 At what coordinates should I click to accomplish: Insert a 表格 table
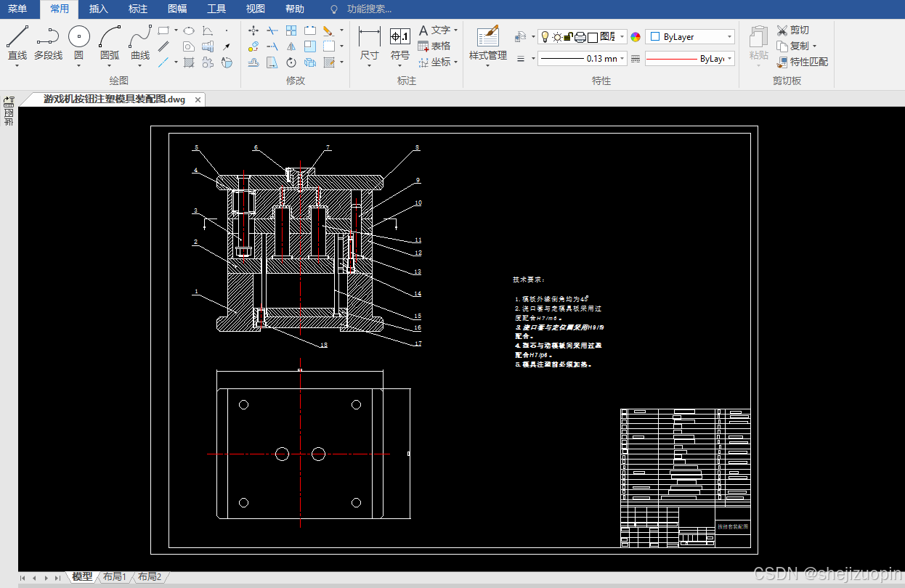click(434, 46)
